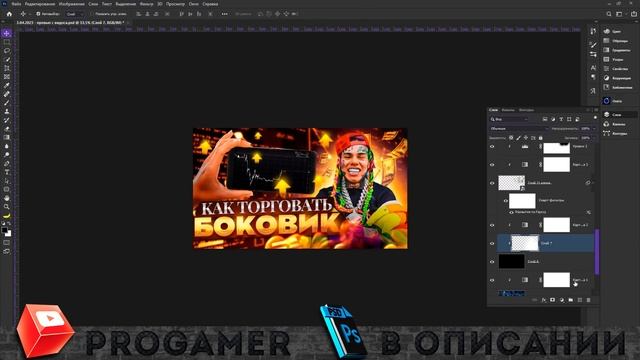Open the Фильтр menu

pyautogui.click(x=146, y=4)
